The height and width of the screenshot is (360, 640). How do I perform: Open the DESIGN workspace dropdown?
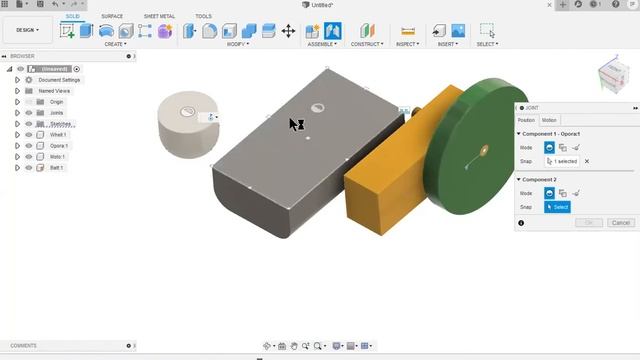click(x=28, y=30)
